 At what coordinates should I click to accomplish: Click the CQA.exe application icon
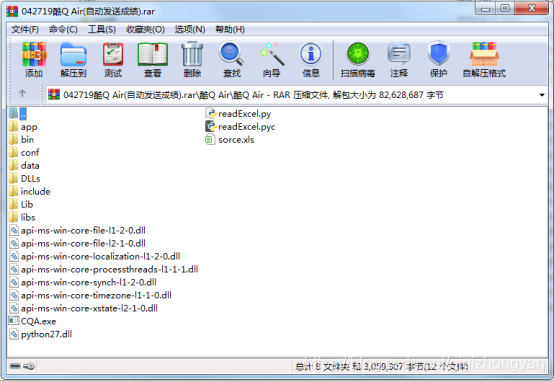(x=14, y=321)
